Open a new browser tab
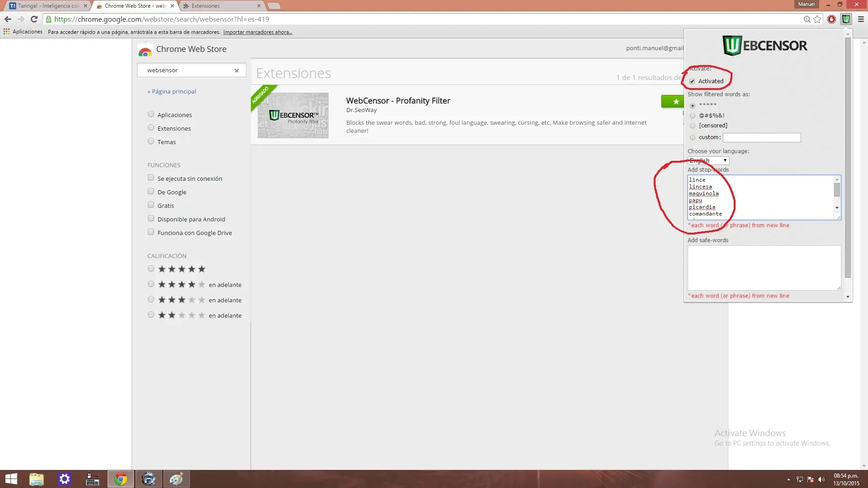868x488 pixels. pyautogui.click(x=274, y=6)
